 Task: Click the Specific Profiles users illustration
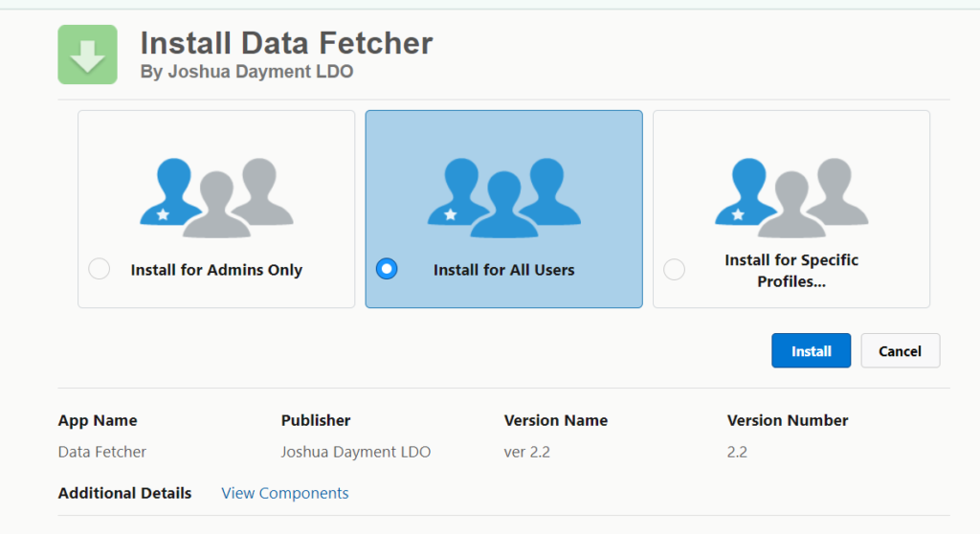(x=791, y=197)
